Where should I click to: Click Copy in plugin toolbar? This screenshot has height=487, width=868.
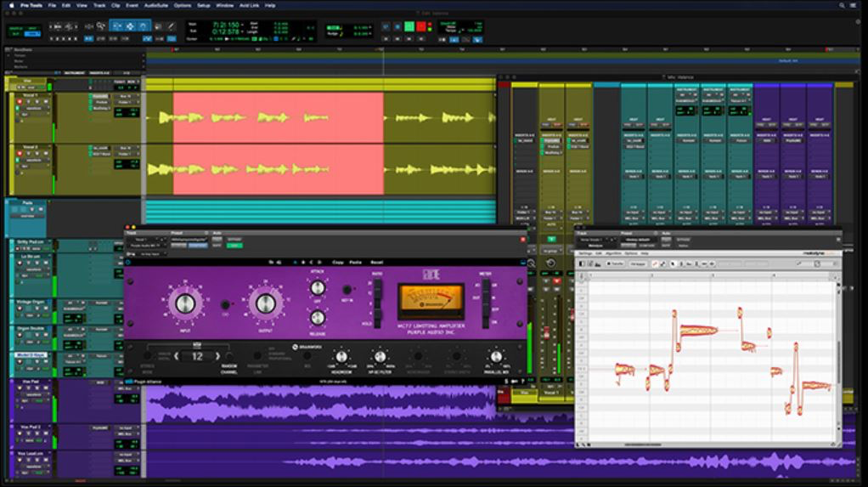click(338, 262)
